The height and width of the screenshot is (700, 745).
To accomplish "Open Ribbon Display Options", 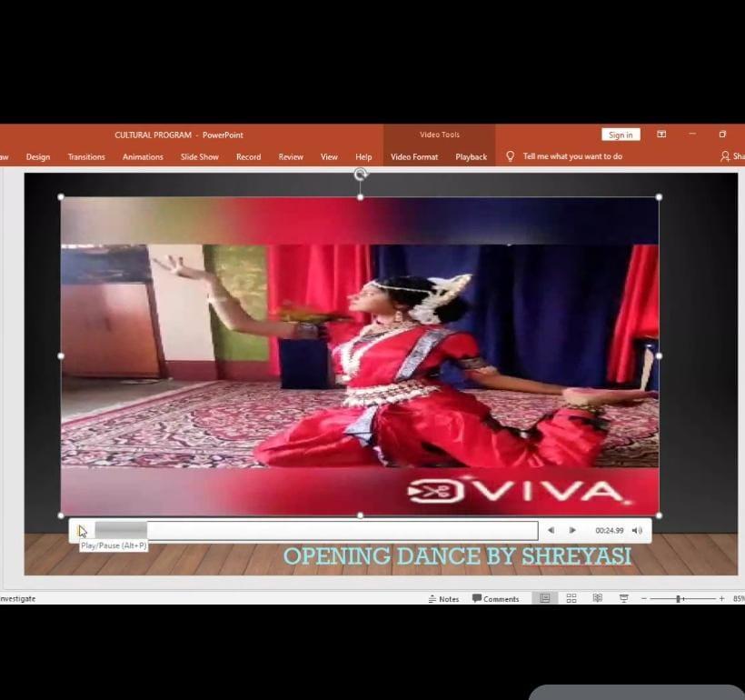I will pyautogui.click(x=661, y=135).
